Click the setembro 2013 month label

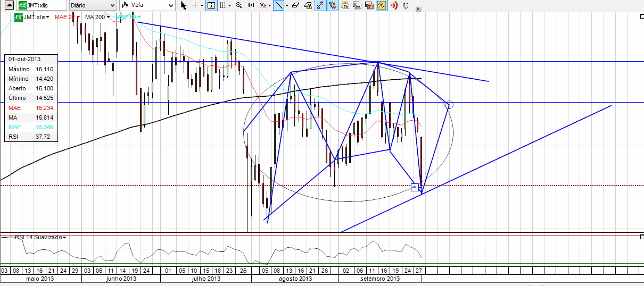(380, 279)
